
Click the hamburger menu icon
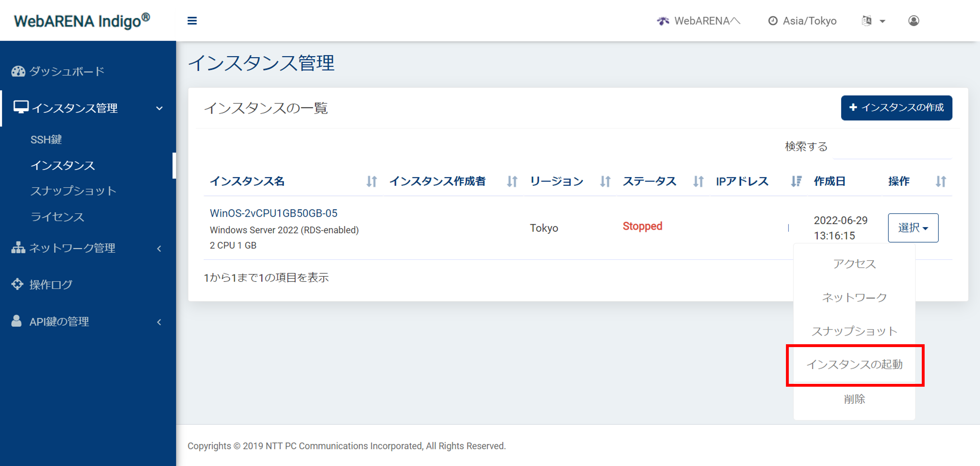pos(192,21)
